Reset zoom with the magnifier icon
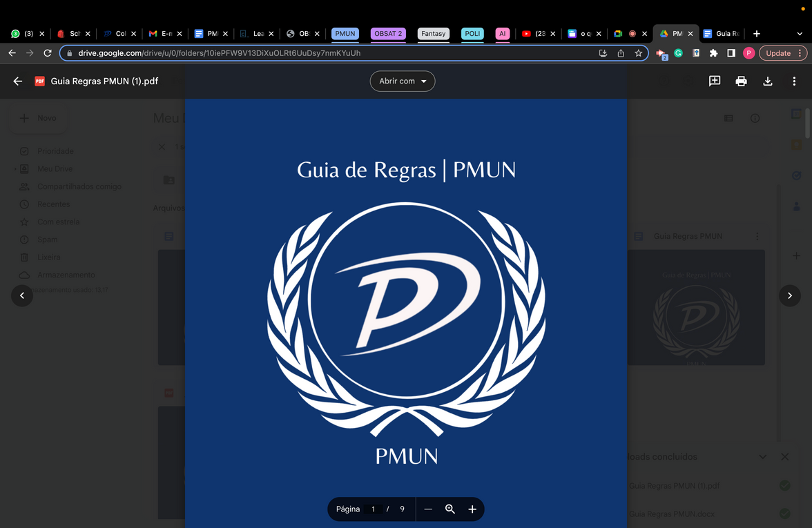The image size is (812, 528). 450,509
